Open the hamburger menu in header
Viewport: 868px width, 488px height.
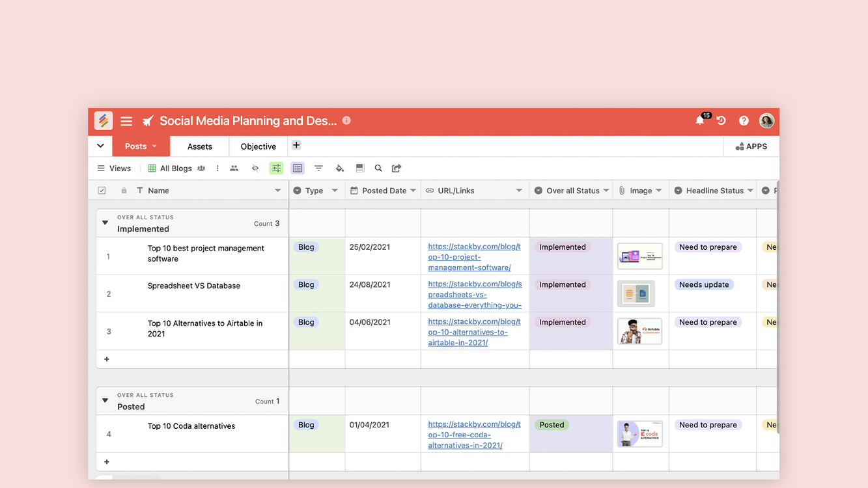coord(126,121)
